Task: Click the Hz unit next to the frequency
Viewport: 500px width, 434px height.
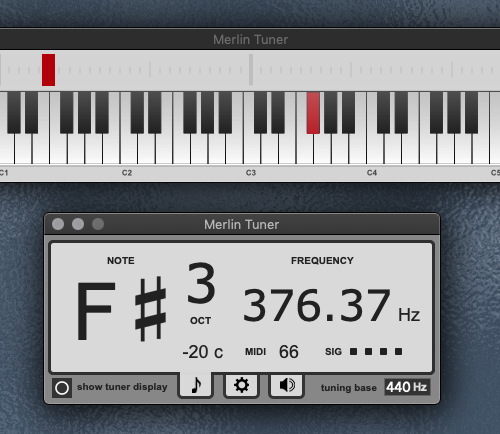Action: (409, 314)
